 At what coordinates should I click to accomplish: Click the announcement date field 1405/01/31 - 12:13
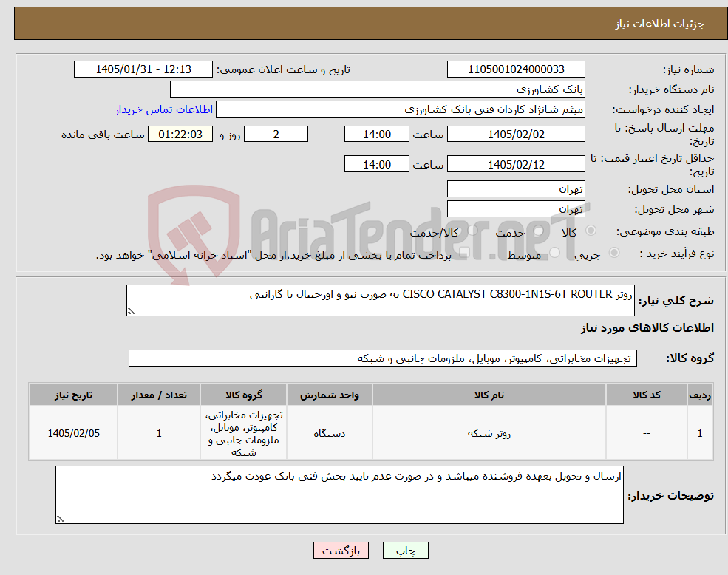click(143, 69)
